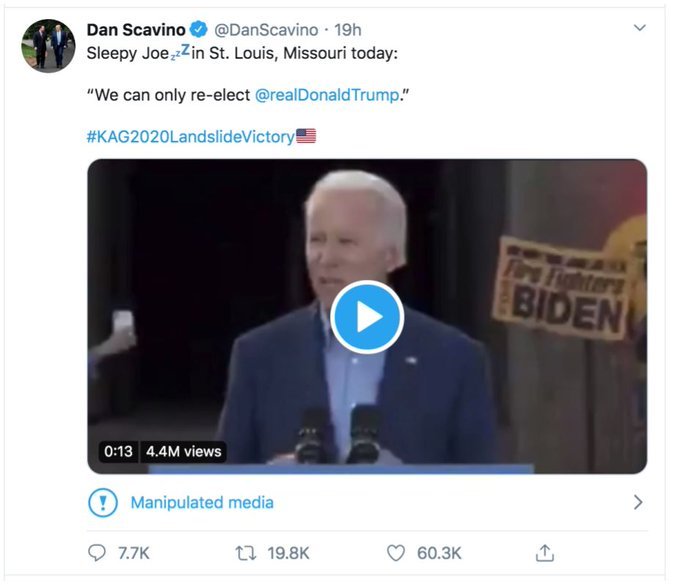The width and height of the screenshot is (680, 585).
Task: Expand the Manipulated media arrow
Action: coord(638,502)
